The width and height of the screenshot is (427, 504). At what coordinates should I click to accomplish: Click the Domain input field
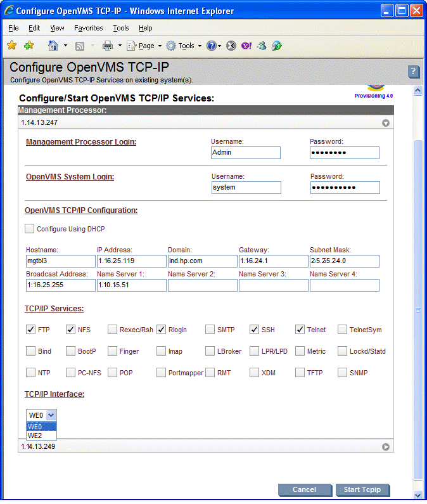pos(203,261)
